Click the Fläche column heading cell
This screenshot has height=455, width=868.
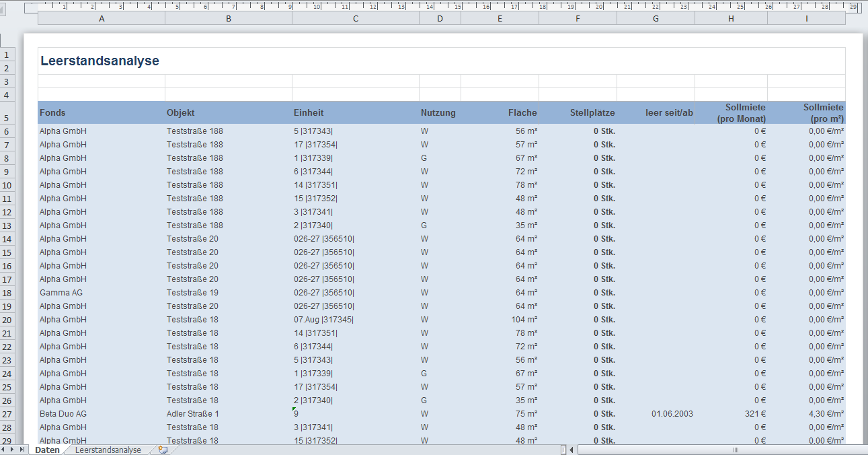(500, 112)
